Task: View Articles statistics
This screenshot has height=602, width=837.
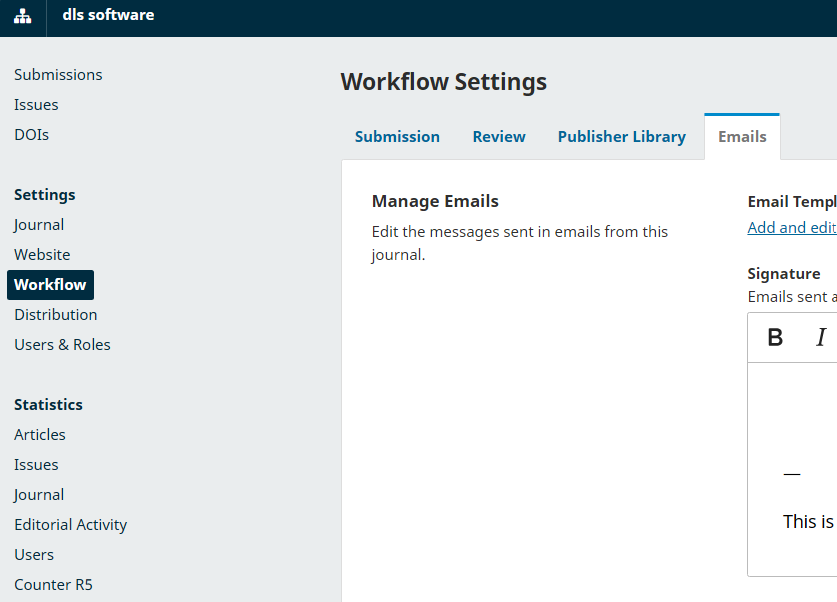Action: tap(40, 435)
